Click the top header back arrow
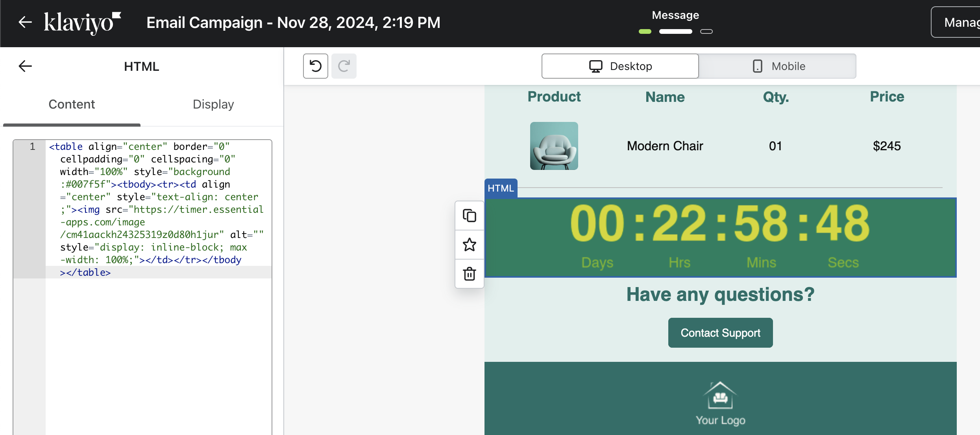The image size is (980, 435). (x=25, y=22)
